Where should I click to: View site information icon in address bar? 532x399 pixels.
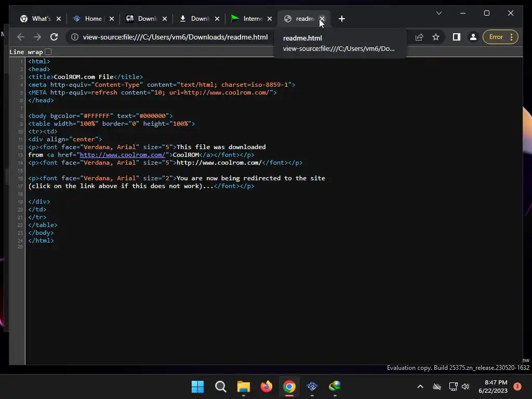pos(75,37)
